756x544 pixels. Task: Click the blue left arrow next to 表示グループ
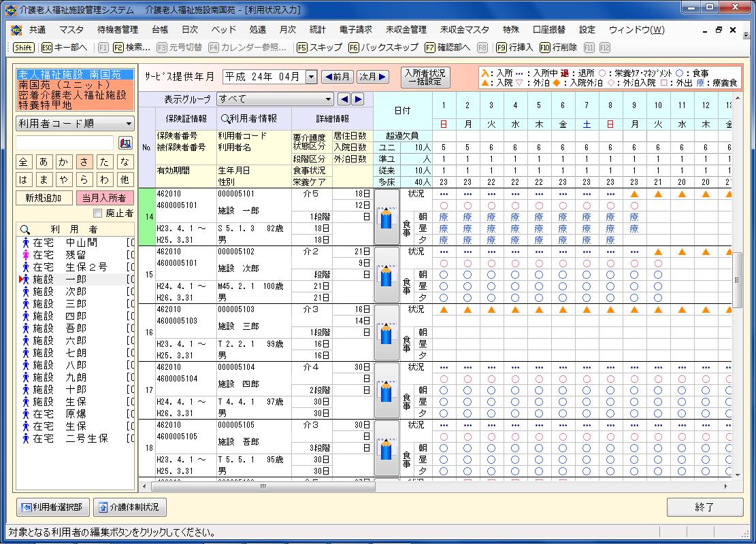click(x=344, y=99)
